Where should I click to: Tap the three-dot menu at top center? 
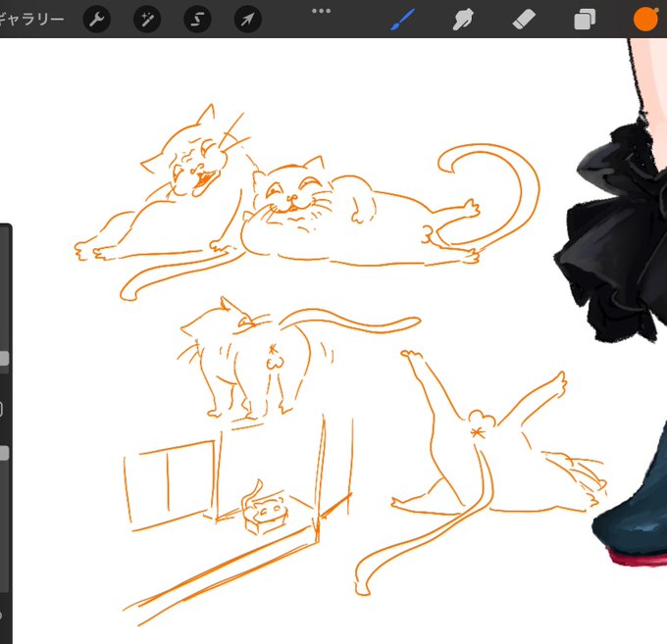coord(321,11)
